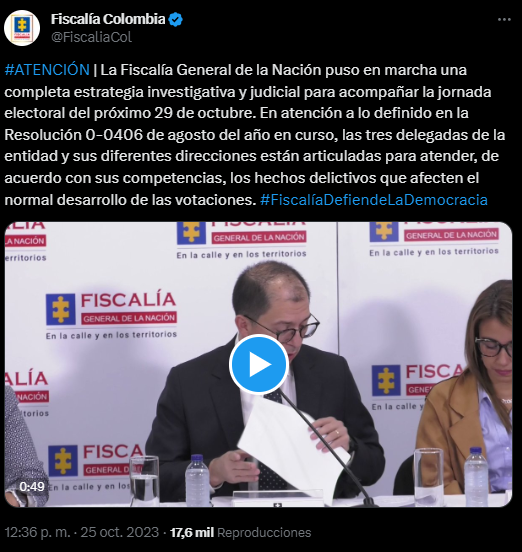522x552 pixels.
Task: Click the 25 oct. 2023 date
Action: pyautogui.click(x=120, y=532)
